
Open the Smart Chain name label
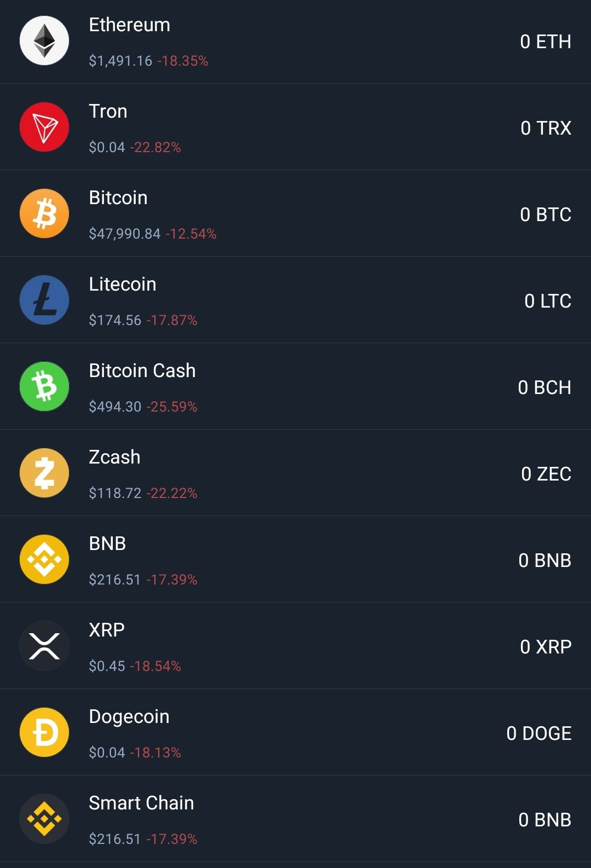click(x=142, y=803)
